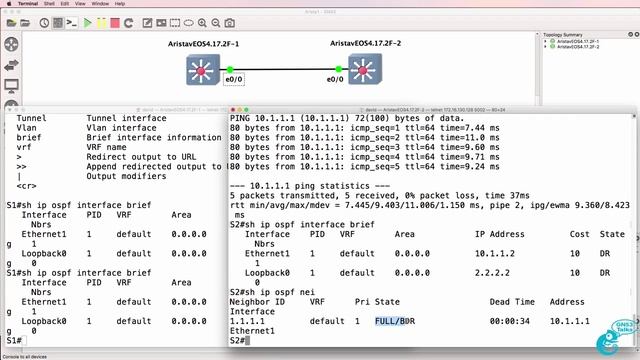640x360 pixels.
Task: Select e0/0 label near second switch
Action: [x=335, y=79]
